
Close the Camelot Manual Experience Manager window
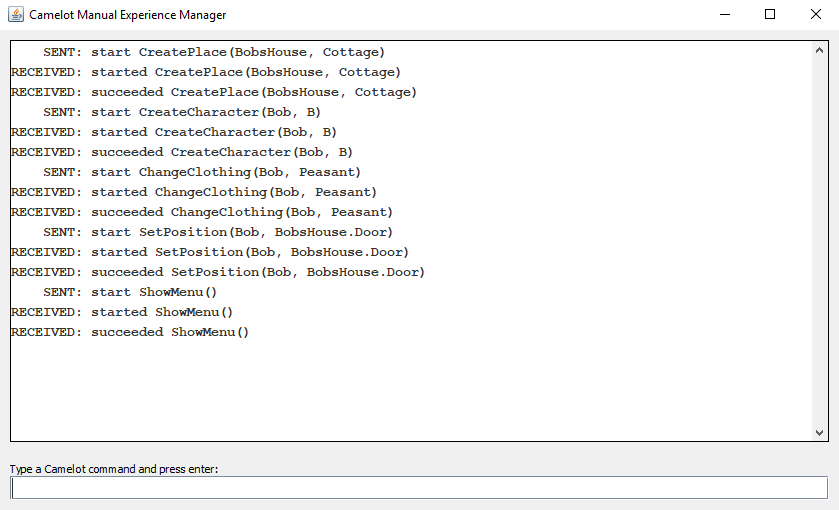pyautogui.click(x=815, y=14)
